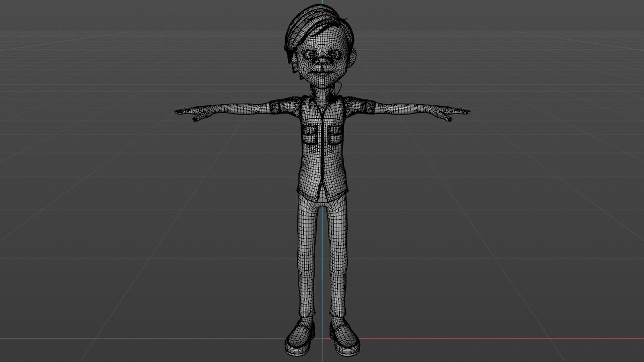
Task: Click the shoe on the viewer's right
Action: click(345, 338)
